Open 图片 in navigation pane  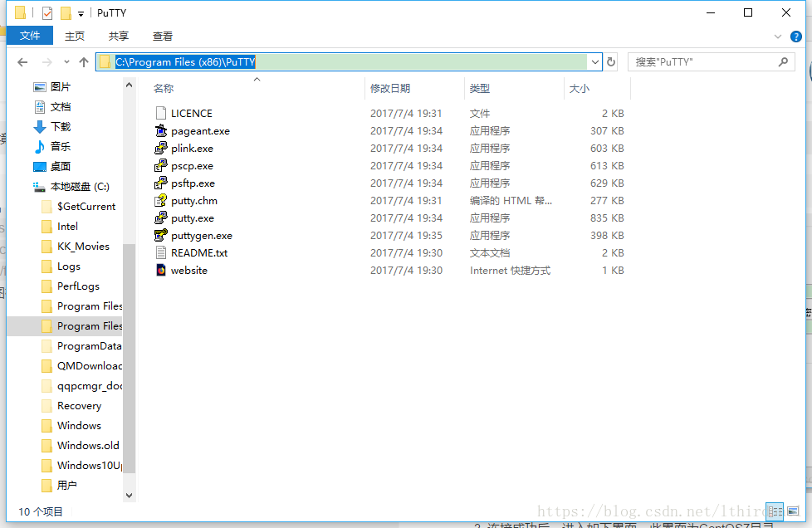pos(61,87)
